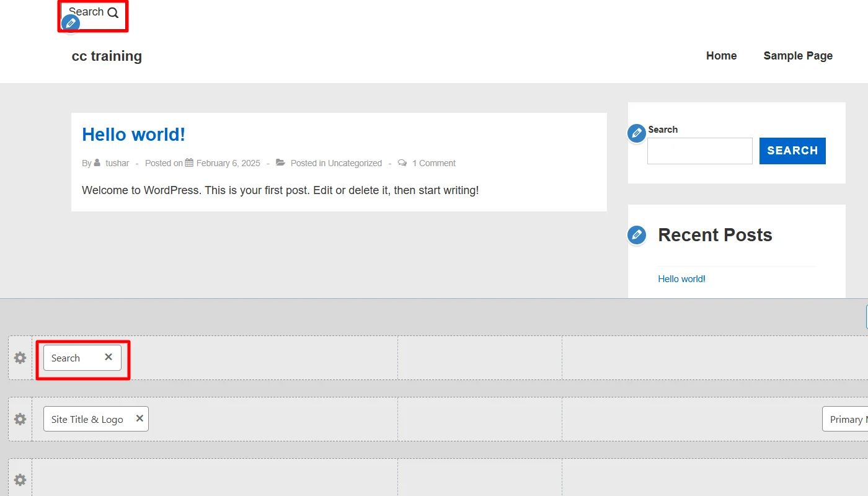This screenshot has width=868, height=496.
Task: Open Hello world! under Recent Posts
Action: coord(681,279)
